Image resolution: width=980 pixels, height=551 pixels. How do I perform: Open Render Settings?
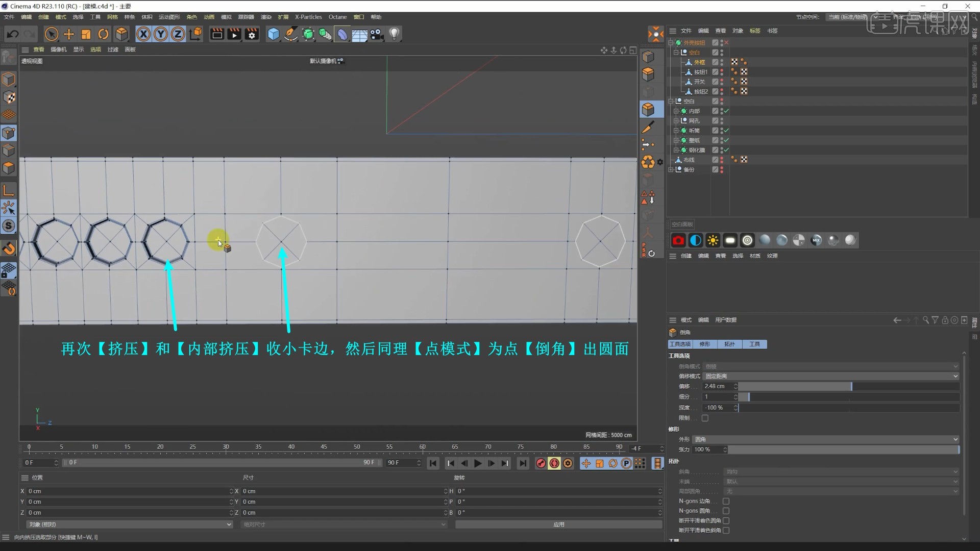[x=251, y=34]
